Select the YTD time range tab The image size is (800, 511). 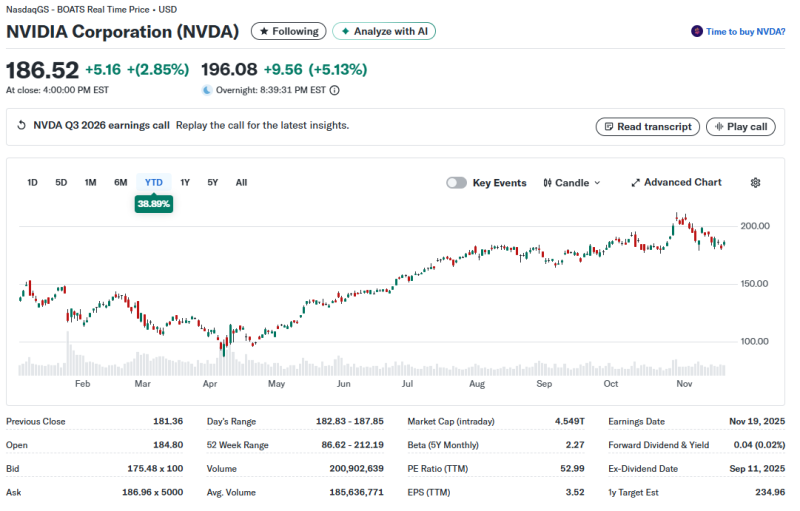tap(154, 182)
